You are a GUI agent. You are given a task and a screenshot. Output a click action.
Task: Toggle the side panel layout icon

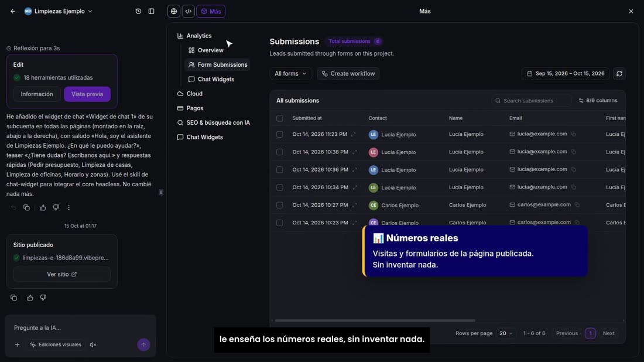(151, 12)
